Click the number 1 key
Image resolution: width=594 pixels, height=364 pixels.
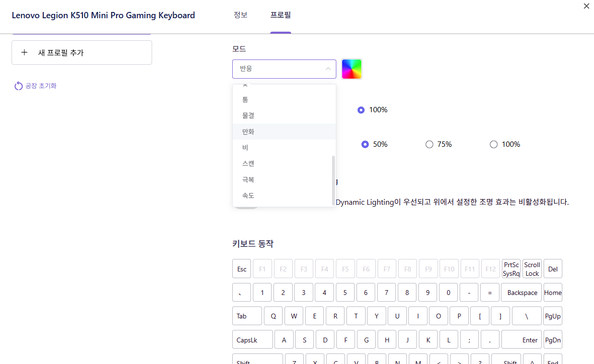[x=262, y=293]
